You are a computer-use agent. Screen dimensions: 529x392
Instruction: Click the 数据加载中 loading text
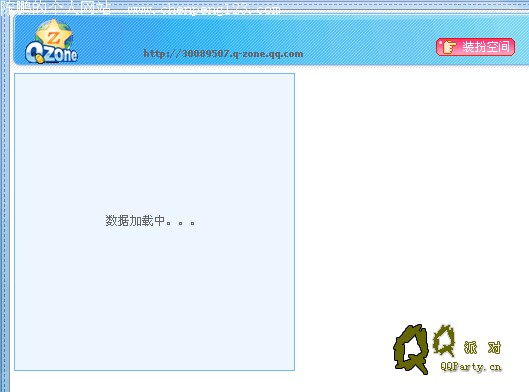[150, 221]
